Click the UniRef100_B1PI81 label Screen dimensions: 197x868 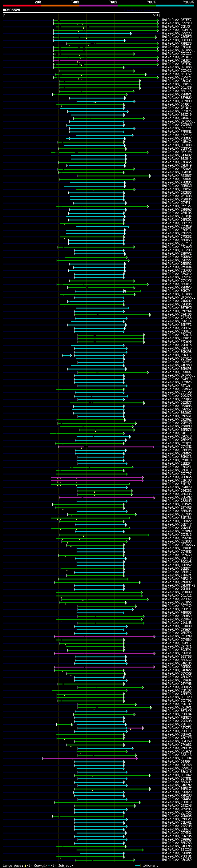click(177, 518)
